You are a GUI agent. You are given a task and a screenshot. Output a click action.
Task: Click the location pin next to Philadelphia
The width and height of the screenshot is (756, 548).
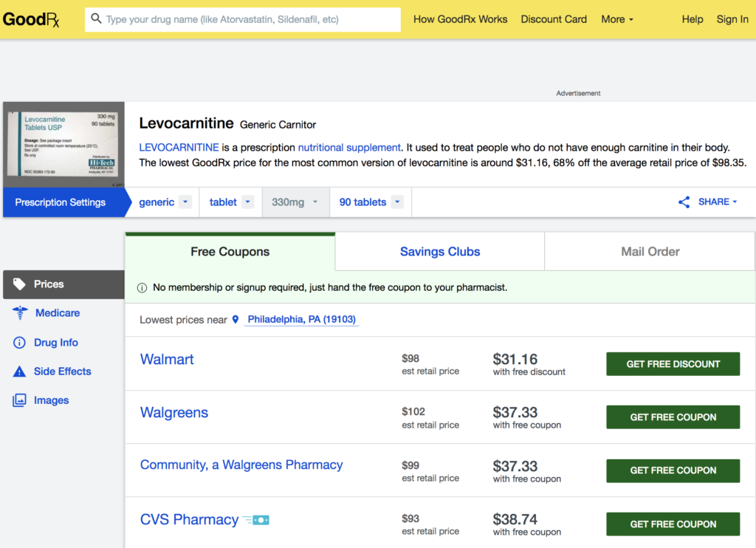(236, 319)
